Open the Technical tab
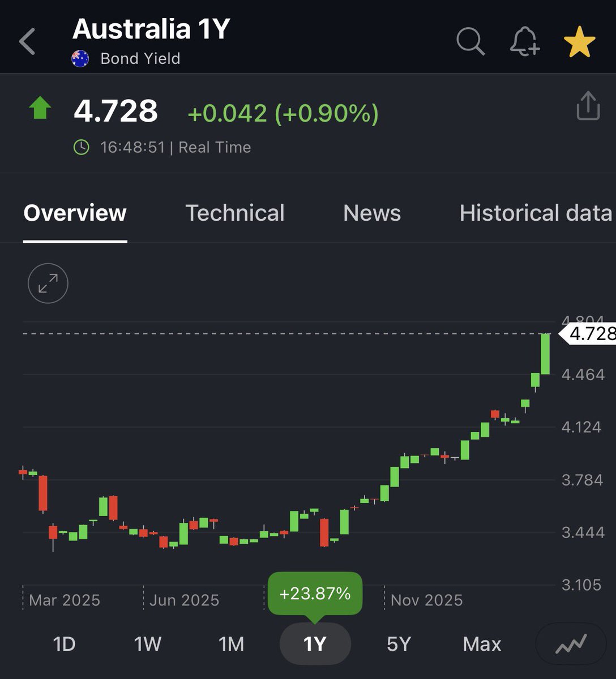616x679 pixels. 235,213
